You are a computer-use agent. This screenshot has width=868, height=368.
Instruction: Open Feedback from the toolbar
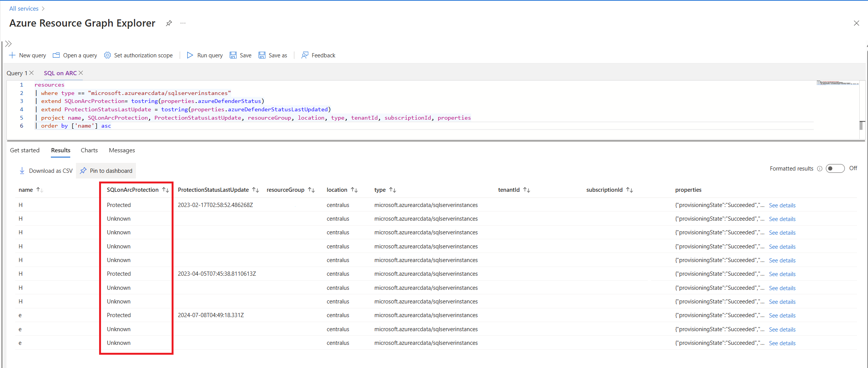(318, 55)
